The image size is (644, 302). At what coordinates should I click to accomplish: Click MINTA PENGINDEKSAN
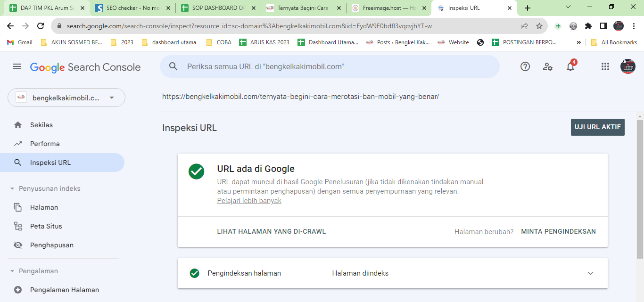(558, 232)
